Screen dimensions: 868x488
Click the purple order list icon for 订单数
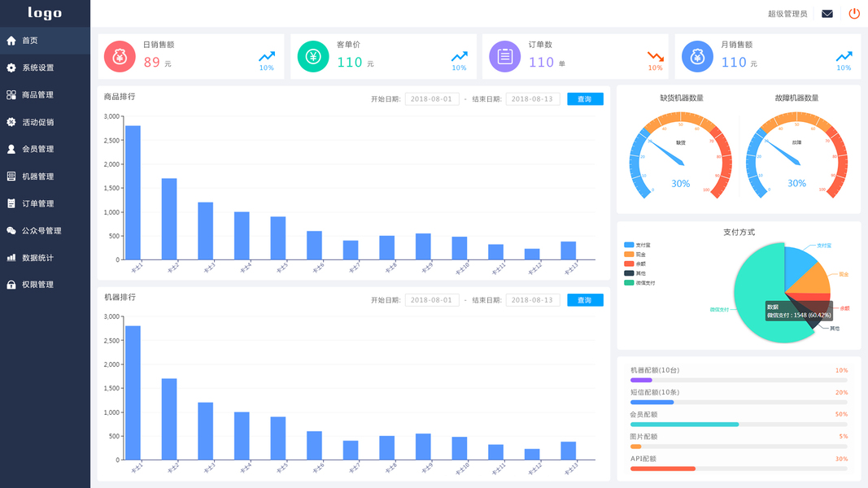coord(505,56)
